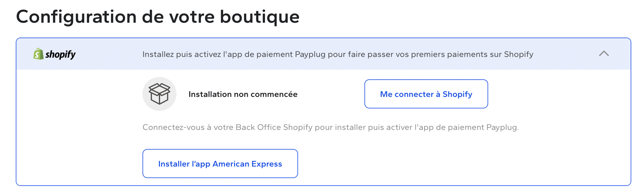Image resolution: width=644 pixels, height=192 pixels.
Task: Click gray description starting "Connectez-vous à votre"
Action: pos(330,127)
